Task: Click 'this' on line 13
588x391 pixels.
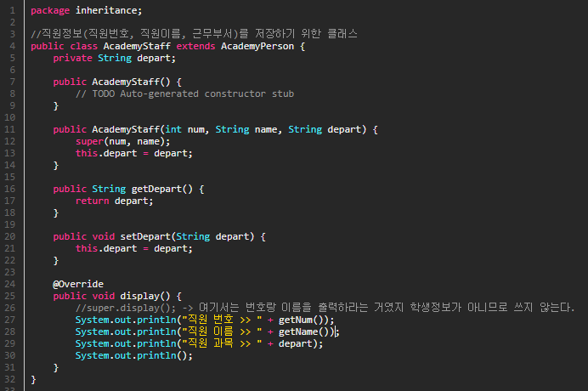Action: pos(87,153)
